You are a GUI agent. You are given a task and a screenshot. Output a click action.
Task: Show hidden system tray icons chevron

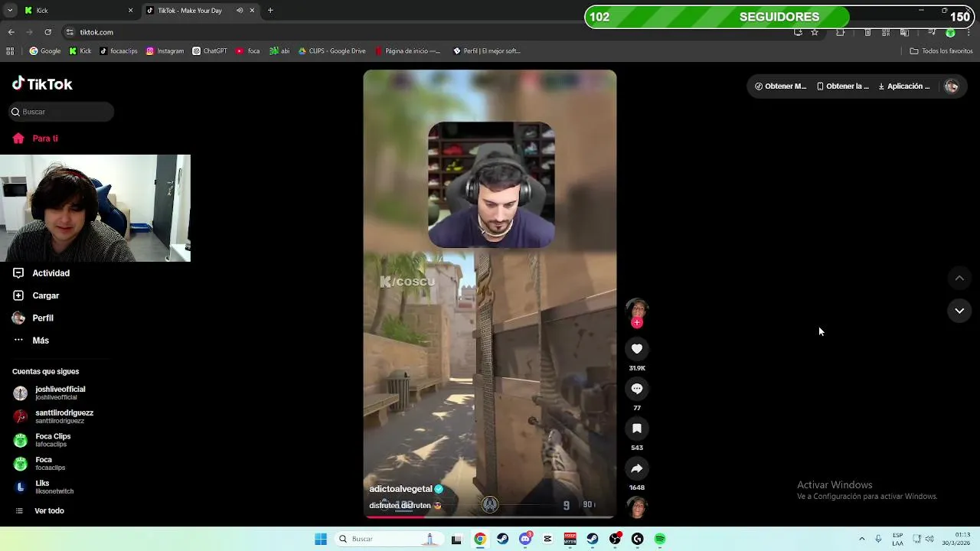tap(861, 539)
